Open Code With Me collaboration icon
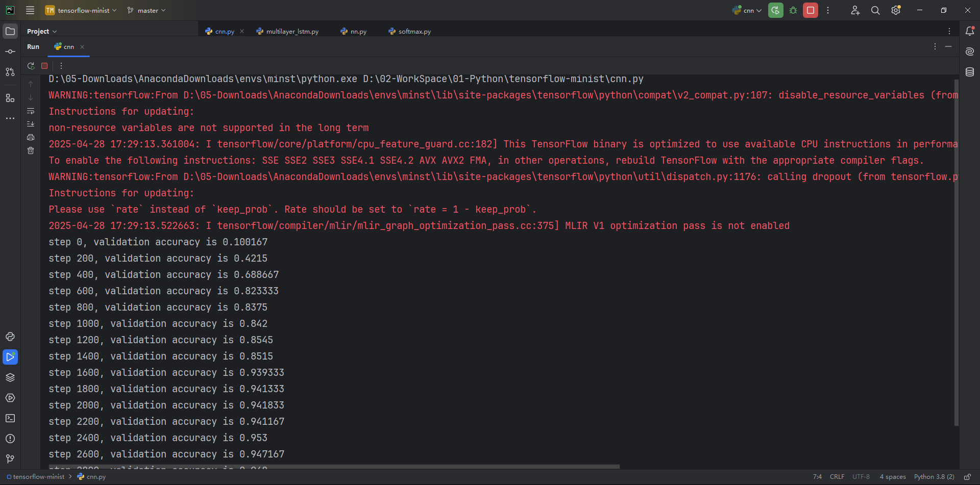Image resolution: width=980 pixels, height=485 pixels. (x=855, y=10)
